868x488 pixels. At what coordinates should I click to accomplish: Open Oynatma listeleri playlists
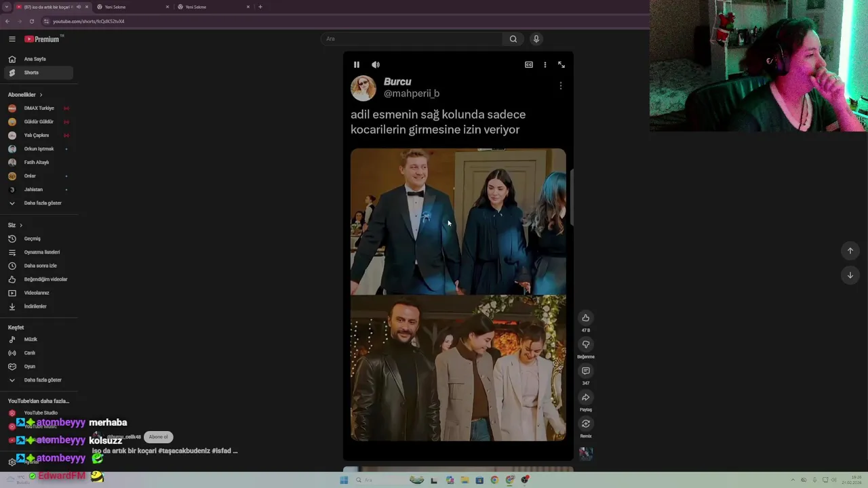[x=38, y=252]
